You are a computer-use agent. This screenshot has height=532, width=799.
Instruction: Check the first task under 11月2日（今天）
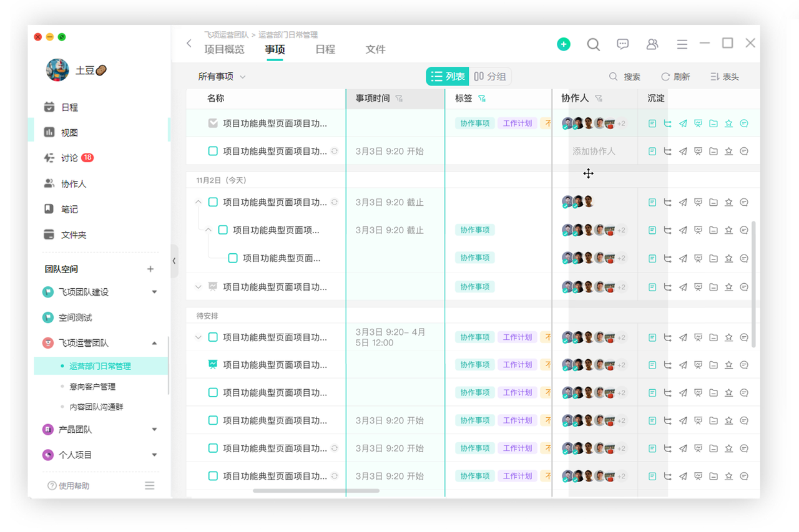(213, 202)
